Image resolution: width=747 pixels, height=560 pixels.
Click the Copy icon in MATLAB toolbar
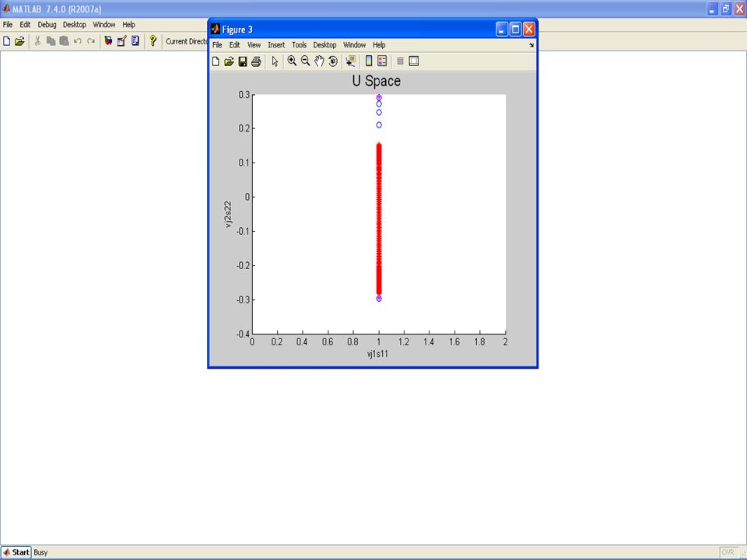[x=51, y=41]
